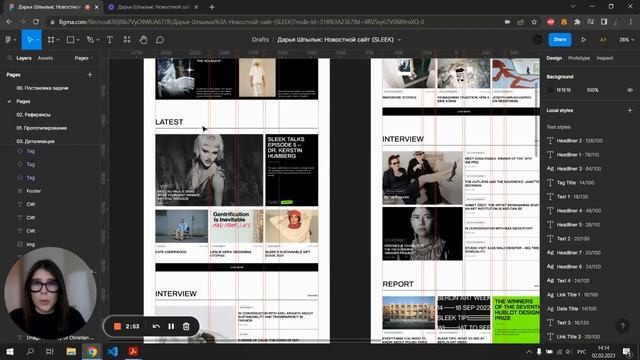
Task: Stop the screen recording
Action: click(117, 326)
